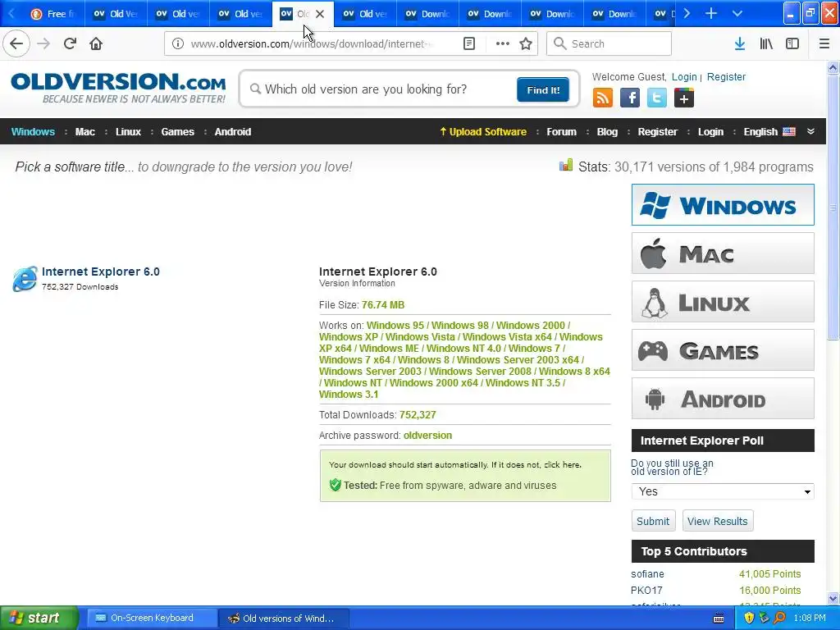Viewport: 840px width, 630px height.
Task: Open the Twitter social icon
Action: click(x=657, y=98)
